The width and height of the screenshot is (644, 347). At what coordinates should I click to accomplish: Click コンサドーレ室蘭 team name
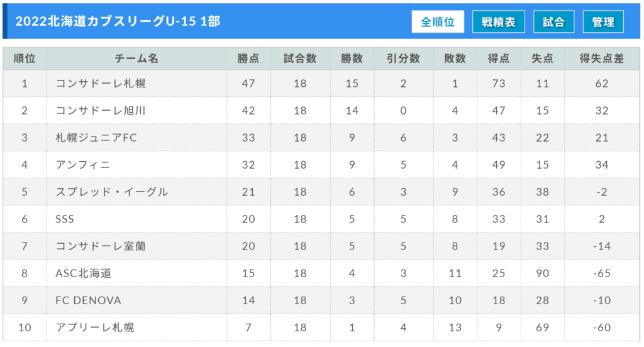[101, 246]
